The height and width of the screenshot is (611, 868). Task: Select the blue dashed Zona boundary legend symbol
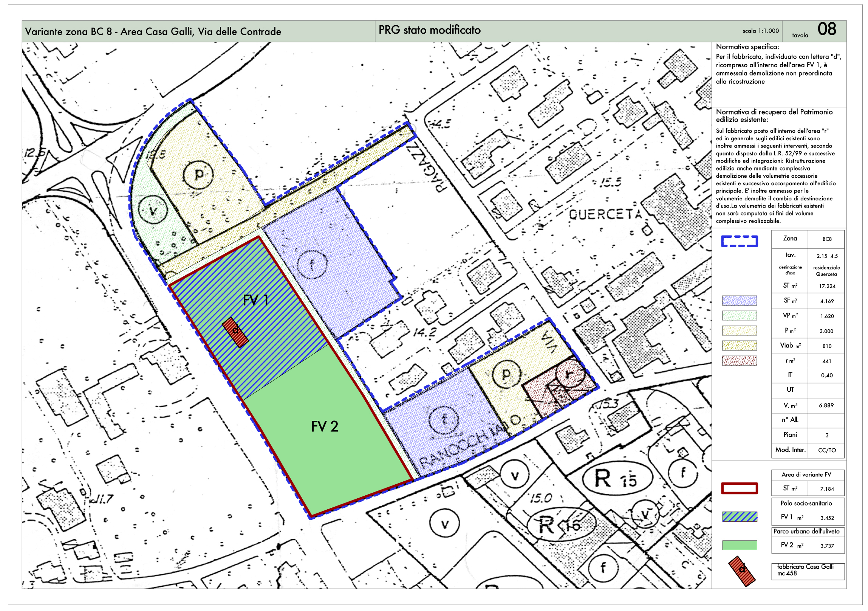740,241
